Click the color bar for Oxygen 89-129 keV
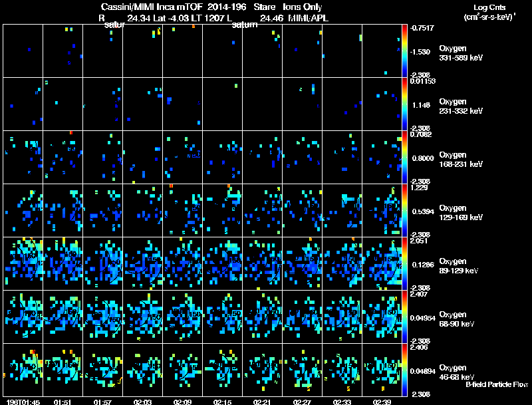The height and width of the screenshot is (405, 532). (x=405, y=264)
